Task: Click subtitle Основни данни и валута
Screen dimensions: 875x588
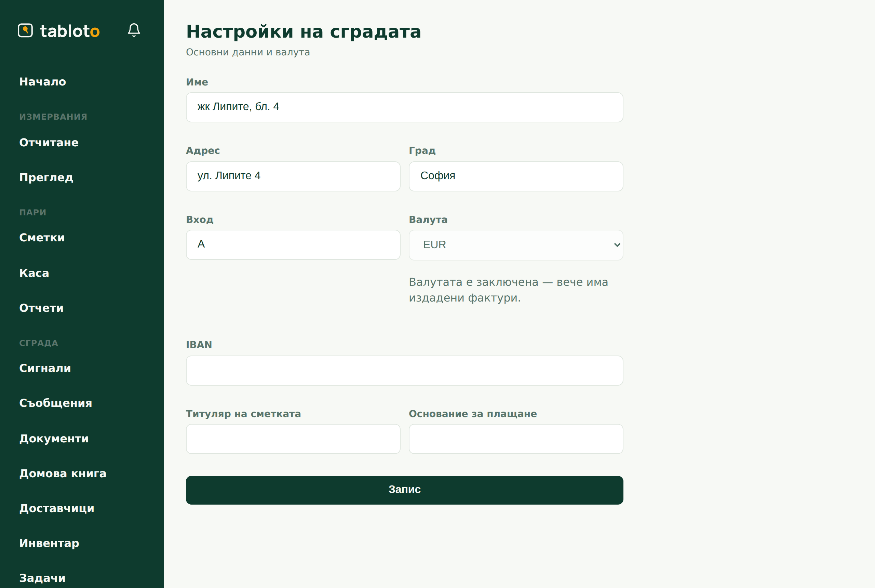Action: click(x=248, y=52)
